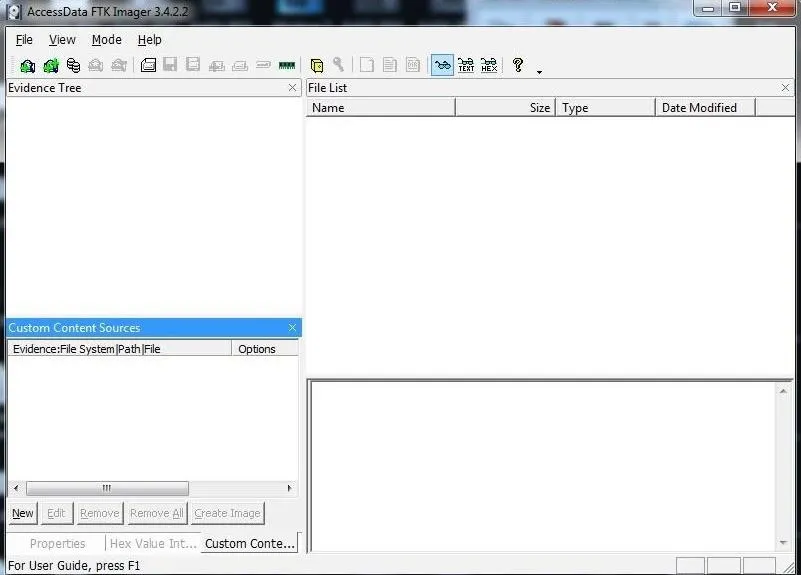Open the File menu
Image resolution: width=801 pixels, height=575 pixels.
click(24, 40)
